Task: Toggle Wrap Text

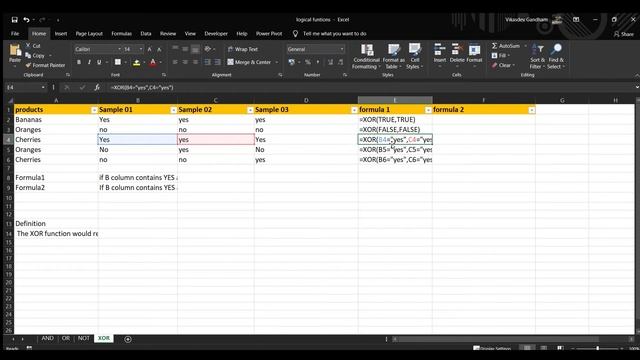Action: [x=243, y=49]
